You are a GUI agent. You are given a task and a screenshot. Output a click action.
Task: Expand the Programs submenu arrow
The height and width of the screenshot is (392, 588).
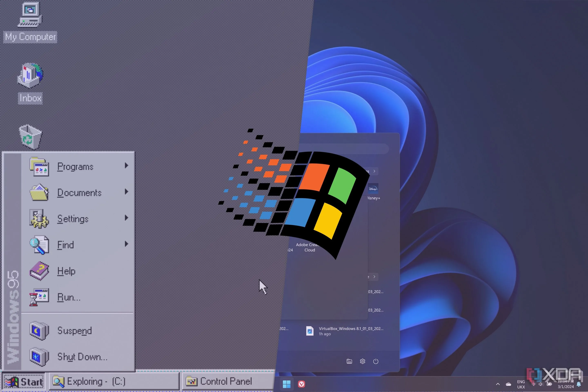pos(127,166)
